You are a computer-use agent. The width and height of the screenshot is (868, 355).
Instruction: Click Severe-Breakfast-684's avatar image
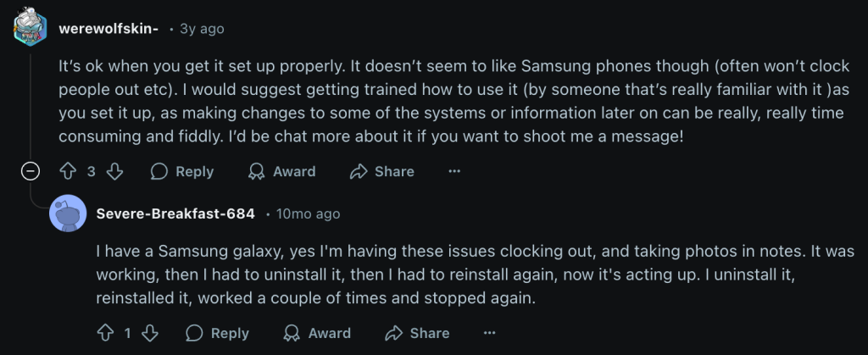point(68,214)
